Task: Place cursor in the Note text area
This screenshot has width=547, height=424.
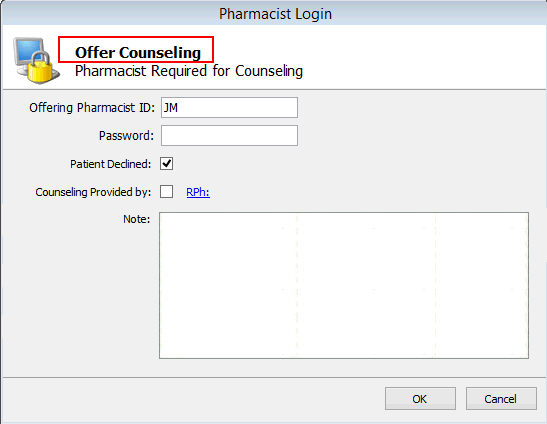Action: pos(344,285)
